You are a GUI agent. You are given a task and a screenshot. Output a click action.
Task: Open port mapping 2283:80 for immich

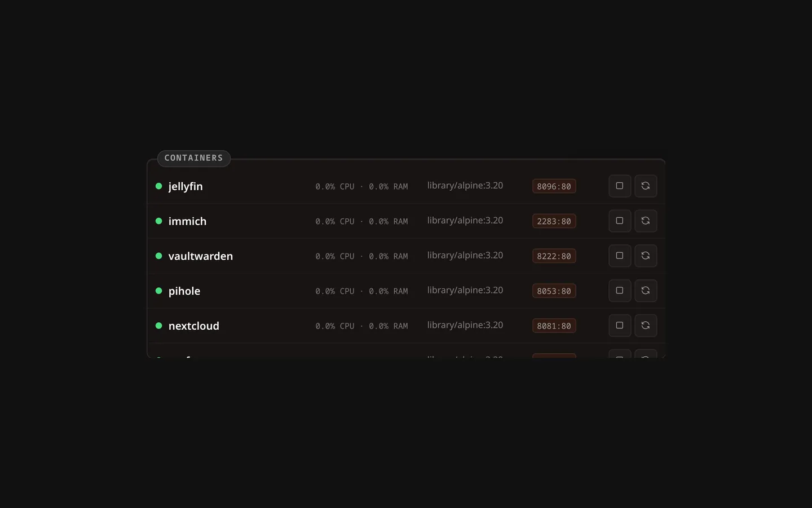554,221
